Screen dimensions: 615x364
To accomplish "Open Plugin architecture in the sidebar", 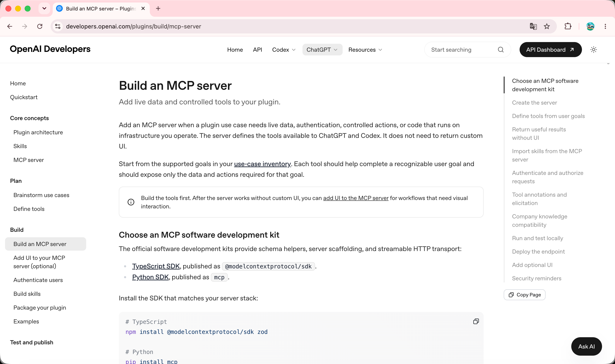I will point(38,132).
